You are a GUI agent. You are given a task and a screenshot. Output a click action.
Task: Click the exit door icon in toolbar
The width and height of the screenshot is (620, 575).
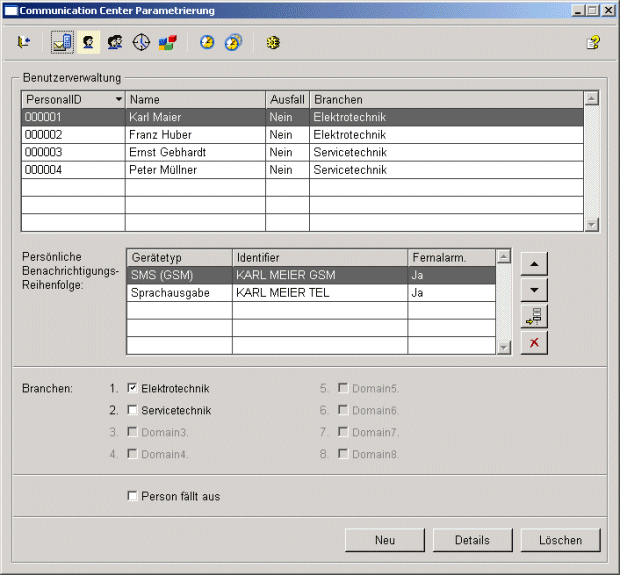click(24, 43)
